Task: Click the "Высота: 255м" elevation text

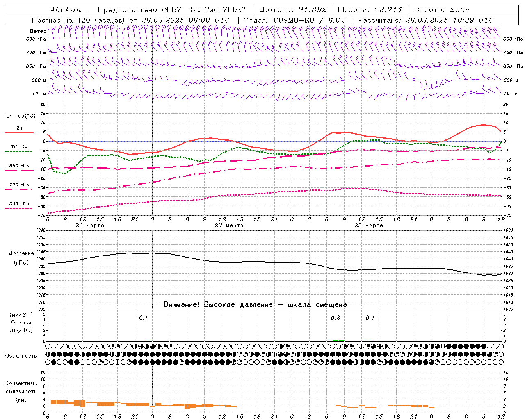Action: coord(442,9)
